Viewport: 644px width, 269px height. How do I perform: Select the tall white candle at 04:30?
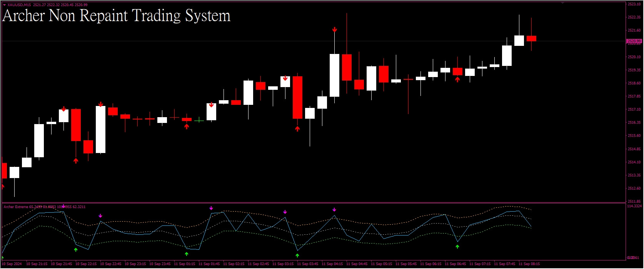click(x=334, y=75)
